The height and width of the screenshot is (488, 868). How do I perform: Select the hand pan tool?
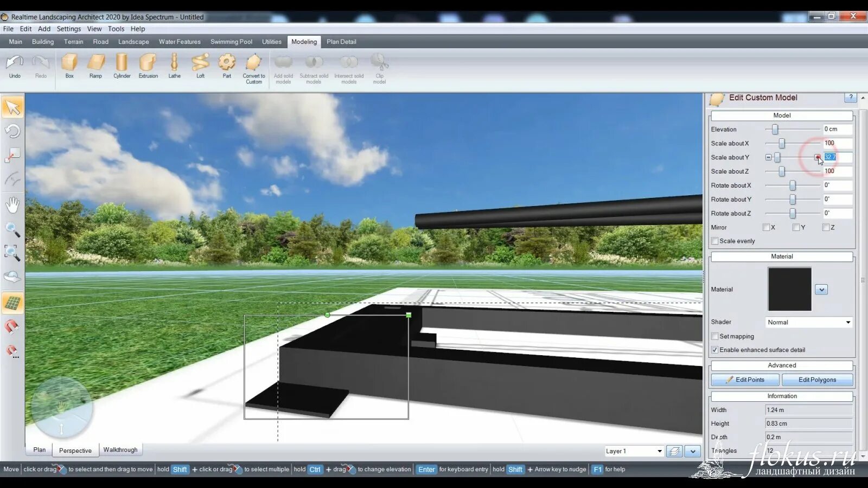click(x=12, y=205)
